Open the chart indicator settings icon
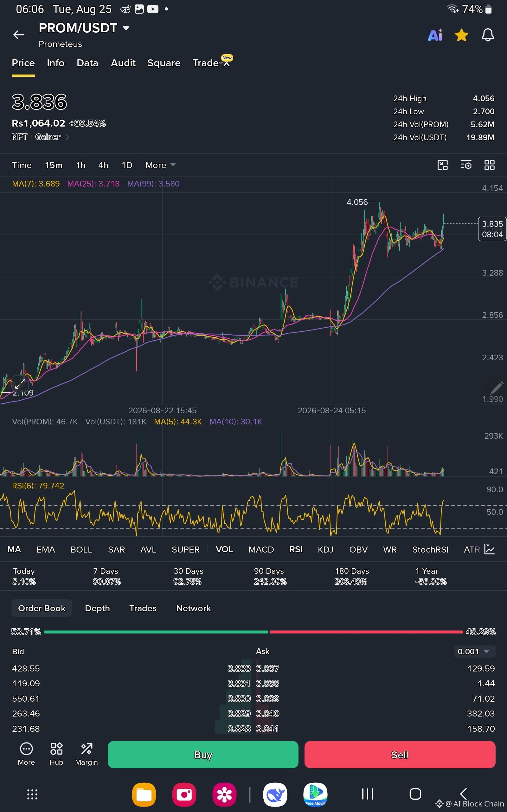Screen dimensions: 507x812 (466, 165)
